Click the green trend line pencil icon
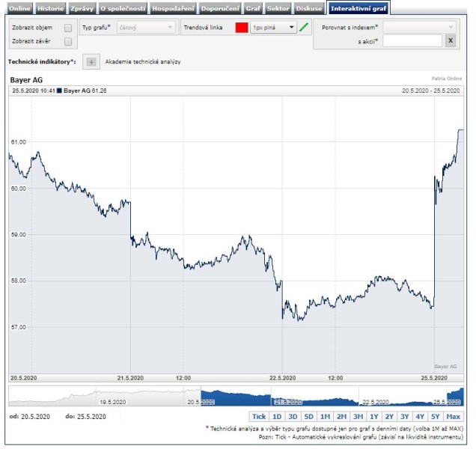This screenshot has height=449, width=476. 303,28
